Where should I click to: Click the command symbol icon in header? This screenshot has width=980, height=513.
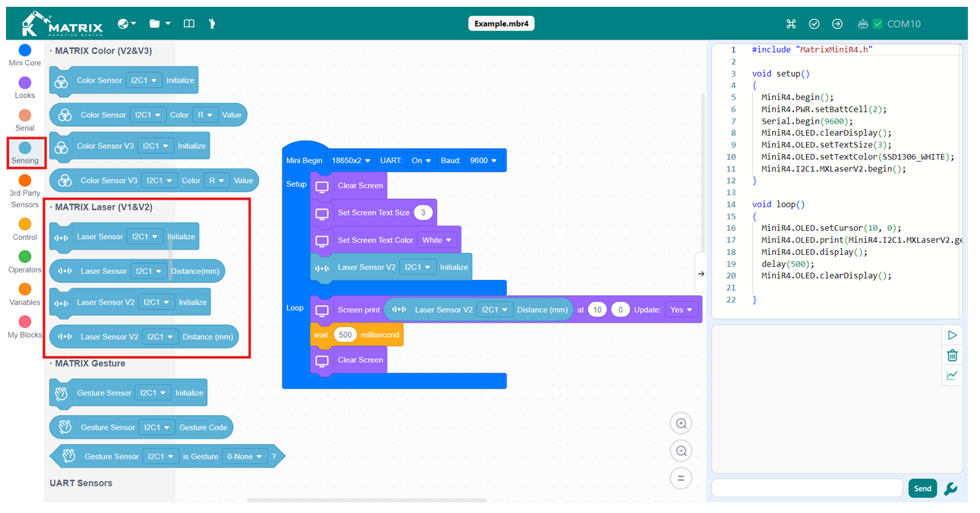click(791, 24)
